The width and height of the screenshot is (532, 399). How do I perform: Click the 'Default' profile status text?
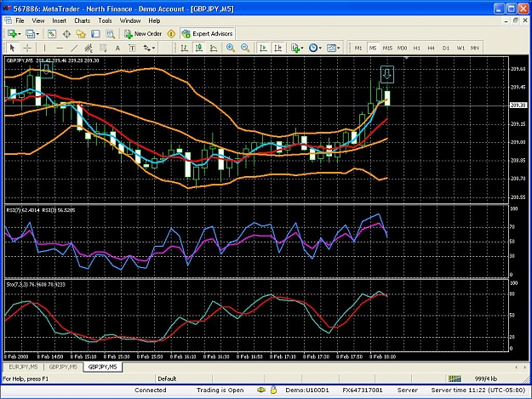coord(167,379)
